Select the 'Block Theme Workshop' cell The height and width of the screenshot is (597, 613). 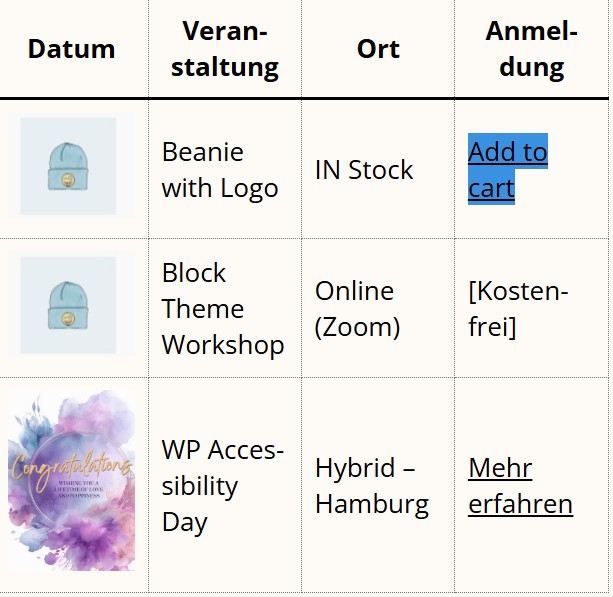click(x=225, y=308)
